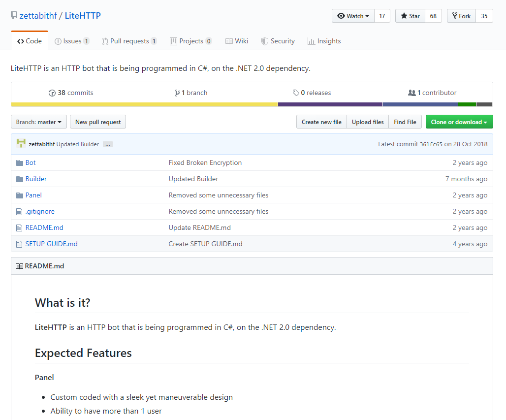Open the Watch dropdown
This screenshot has height=420, width=506.
pos(353,16)
